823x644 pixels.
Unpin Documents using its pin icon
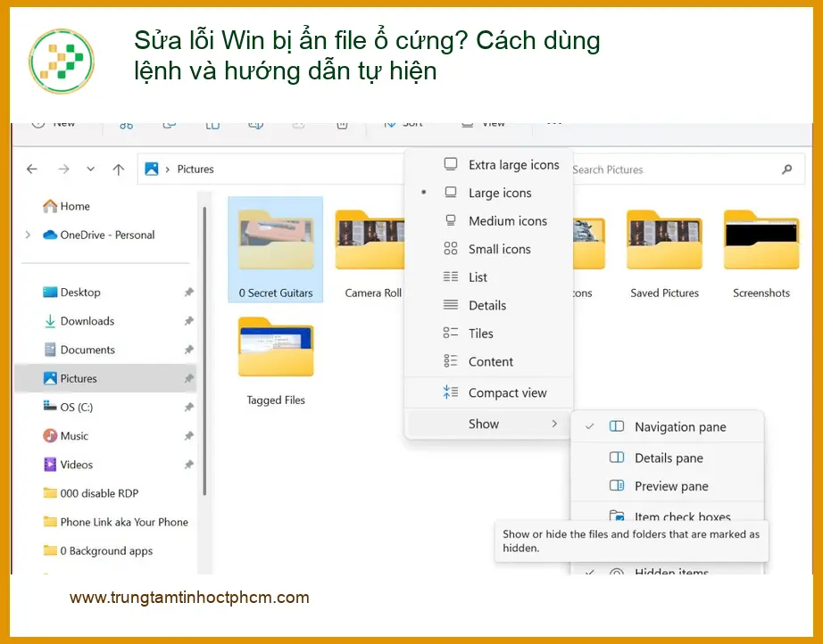pos(189,350)
